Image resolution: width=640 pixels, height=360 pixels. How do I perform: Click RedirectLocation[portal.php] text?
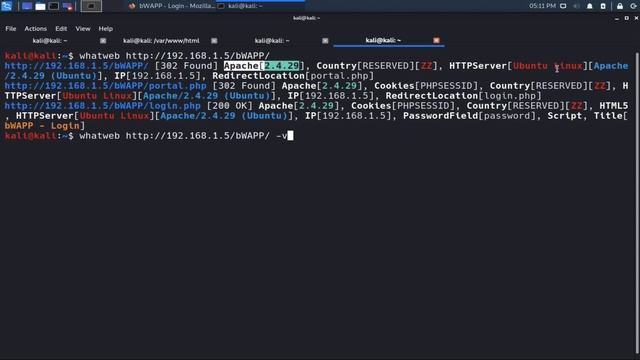click(x=293, y=76)
